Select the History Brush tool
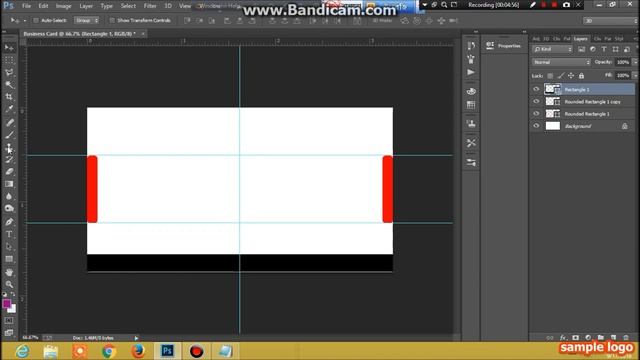Screen dimensions: 640x360 pyautogui.click(x=9, y=160)
